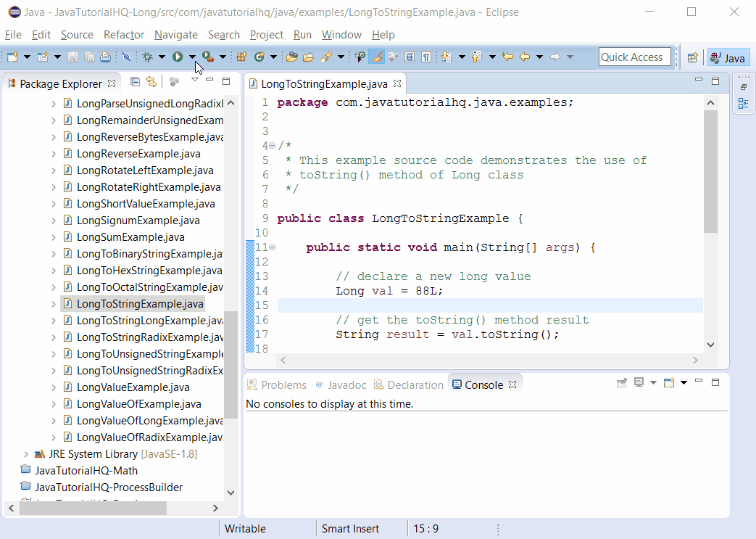Open a new Console view
The width and height of the screenshot is (756, 539).
coord(669,384)
